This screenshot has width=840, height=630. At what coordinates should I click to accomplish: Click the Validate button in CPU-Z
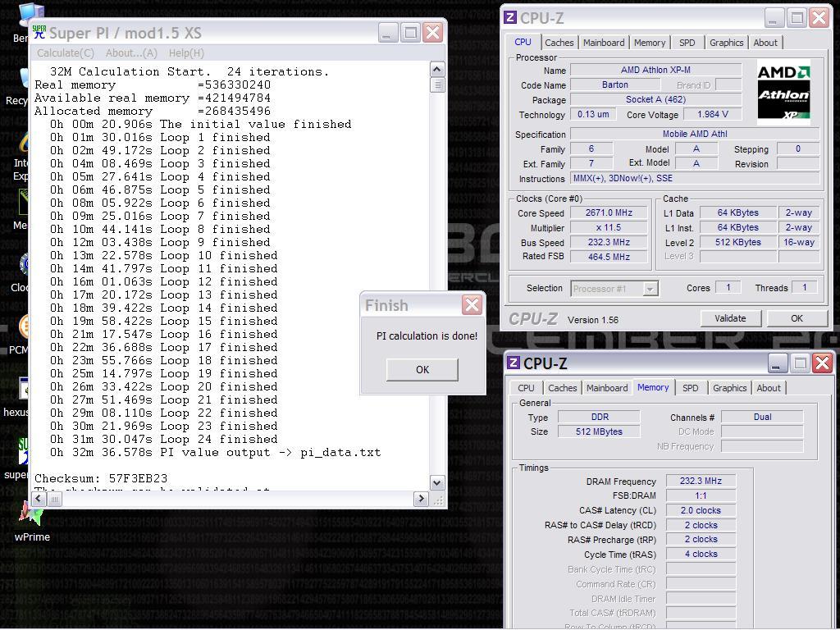(x=730, y=318)
